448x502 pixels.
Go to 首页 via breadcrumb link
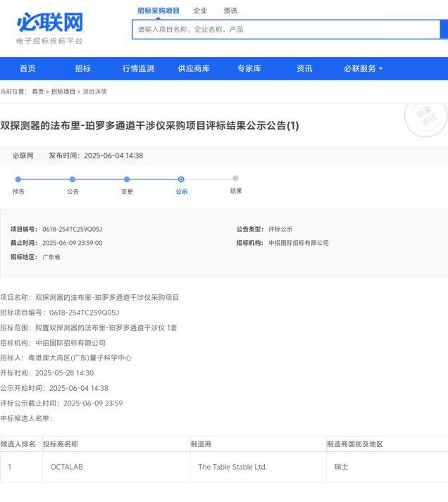[38, 92]
